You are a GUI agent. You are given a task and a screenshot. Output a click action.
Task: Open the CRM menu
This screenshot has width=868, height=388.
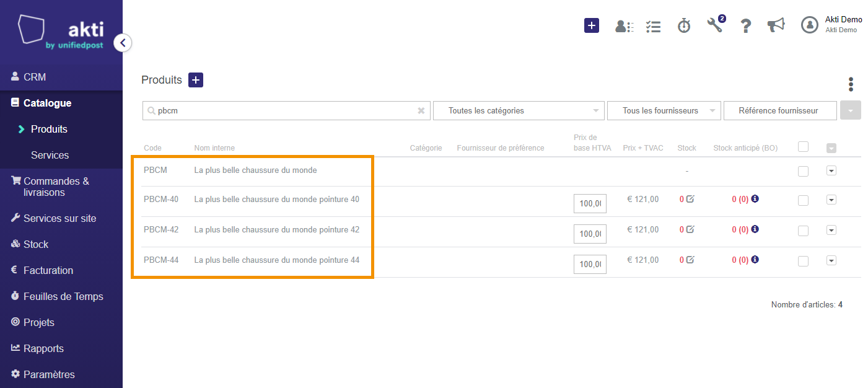[x=61, y=77]
